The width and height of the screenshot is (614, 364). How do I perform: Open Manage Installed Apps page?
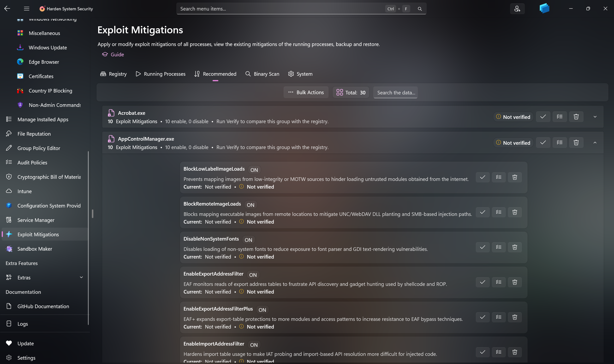click(x=45, y=119)
